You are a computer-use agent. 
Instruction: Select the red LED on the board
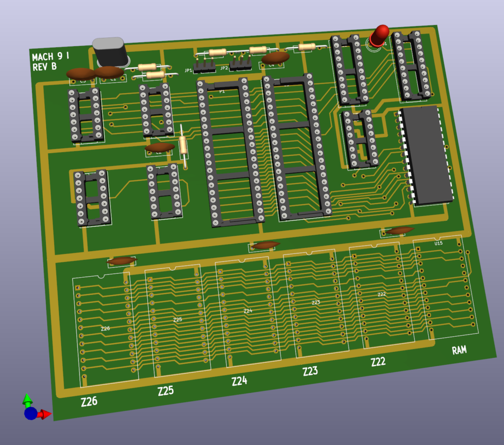coord(379,36)
